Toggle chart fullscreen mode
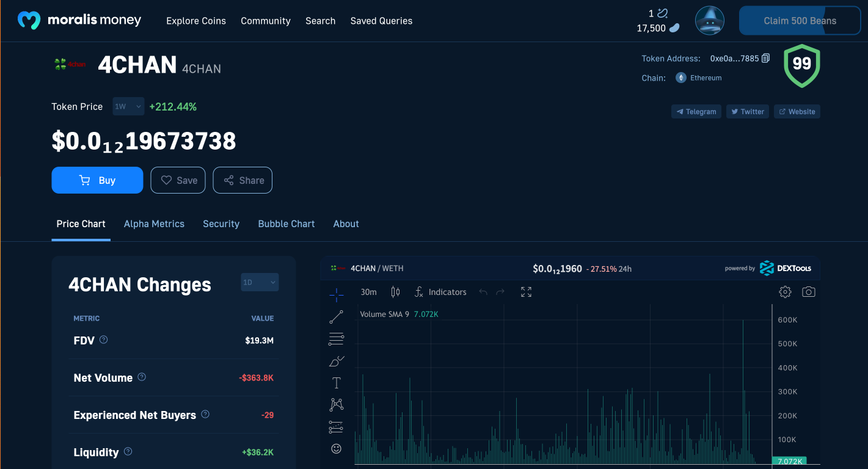868x469 pixels. pos(526,292)
